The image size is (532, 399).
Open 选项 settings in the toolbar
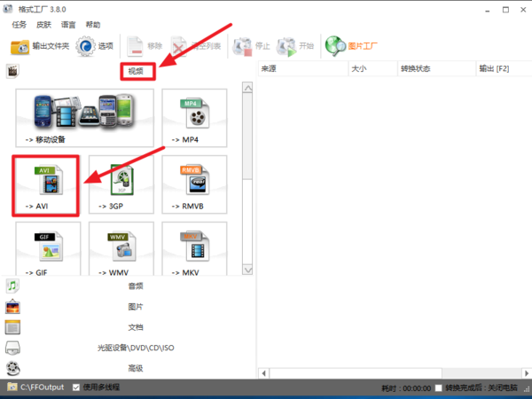click(x=95, y=46)
